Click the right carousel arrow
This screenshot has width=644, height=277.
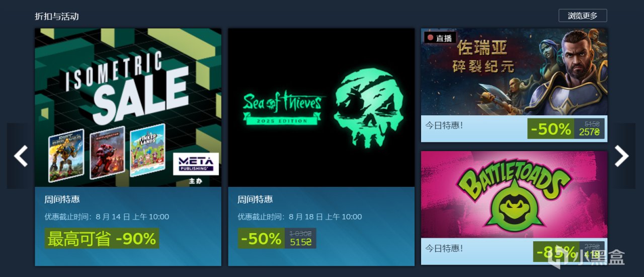(622, 156)
